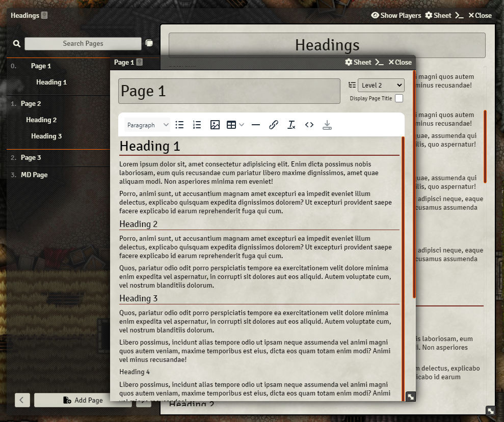Open the Sheet configuration menu
This screenshot has width=504, height=422.
[x=359, y=62]
